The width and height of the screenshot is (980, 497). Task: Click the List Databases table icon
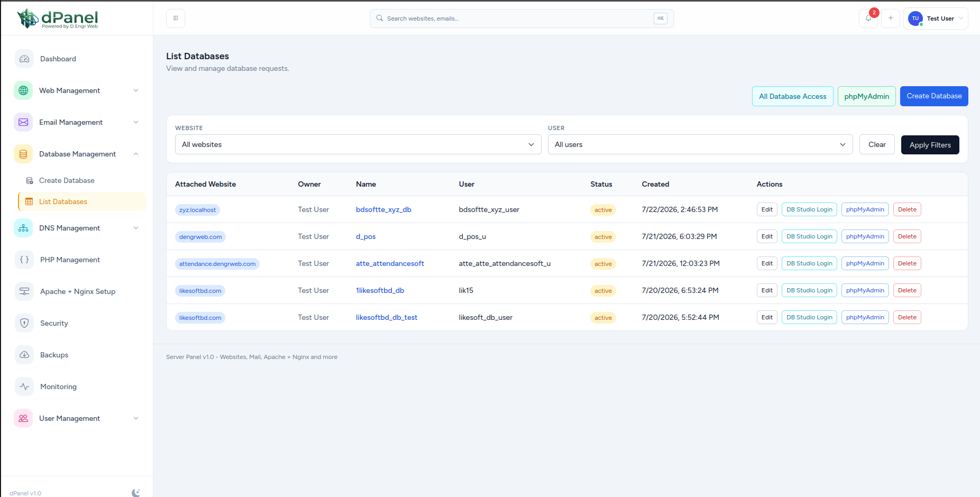pyautogui.click(x=29, y=201)
